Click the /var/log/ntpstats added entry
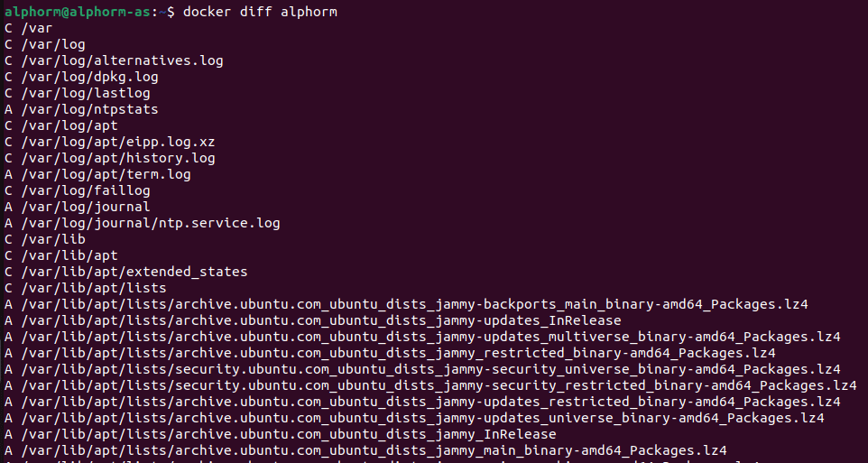The width and height of the screenshot is (868, 463). coord(81,109)
